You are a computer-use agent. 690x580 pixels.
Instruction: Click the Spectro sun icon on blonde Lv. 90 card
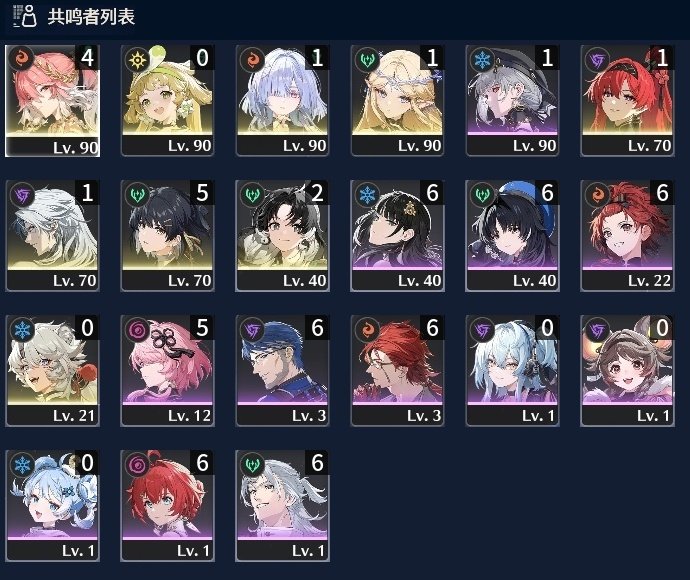click(137, 59)
